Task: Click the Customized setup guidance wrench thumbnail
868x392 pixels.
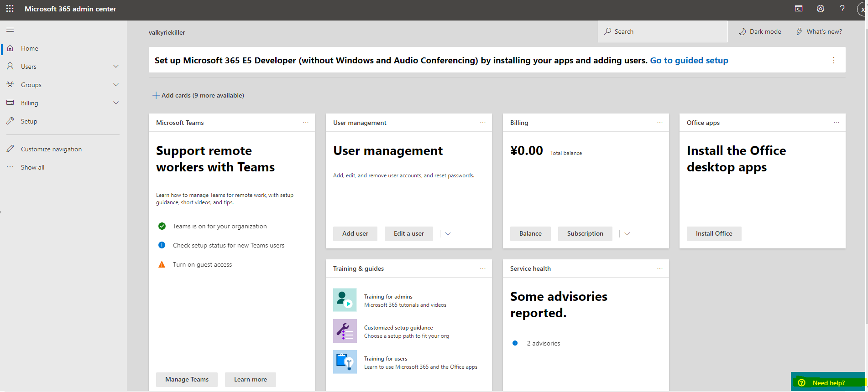Action: pyautogui.click(x=345, y=331)
